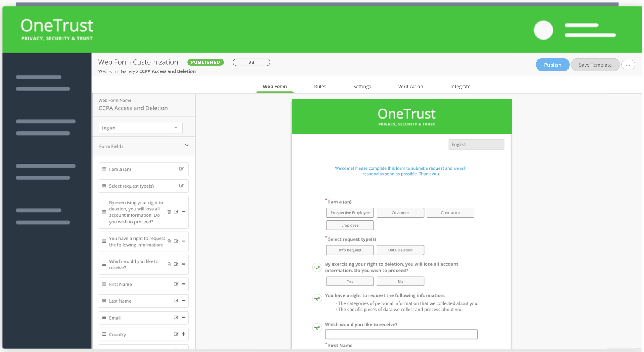The image size is (644, 352).
Task: Delete 'You have a right to request' field
Action: [169, 241]
